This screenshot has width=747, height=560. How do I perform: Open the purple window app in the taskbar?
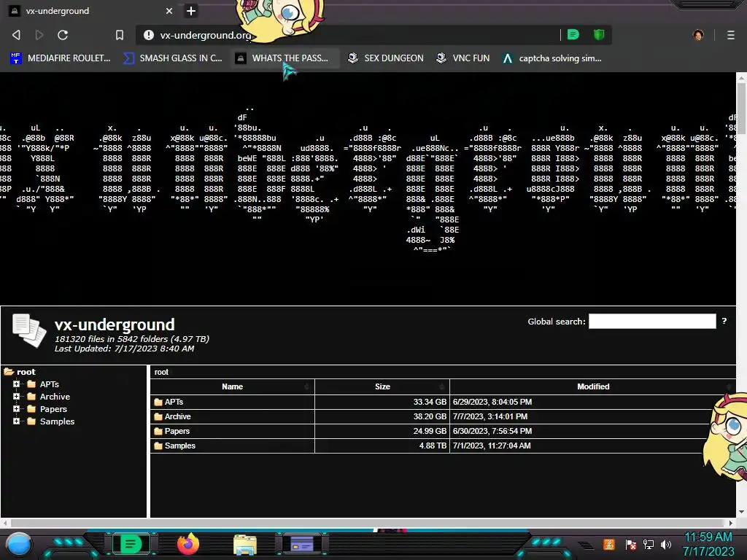[302, 544]
